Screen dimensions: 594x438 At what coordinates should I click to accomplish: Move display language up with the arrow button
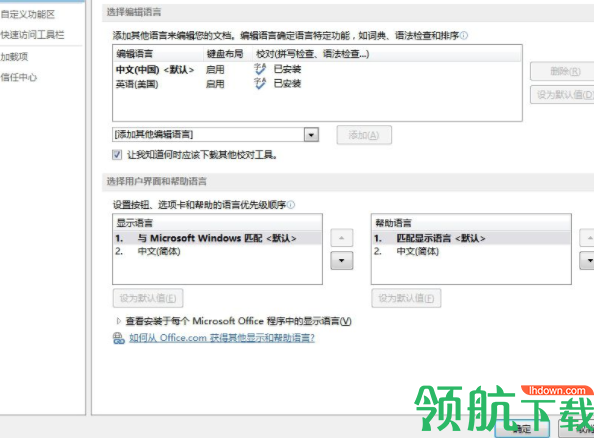[x=342, y=238]
